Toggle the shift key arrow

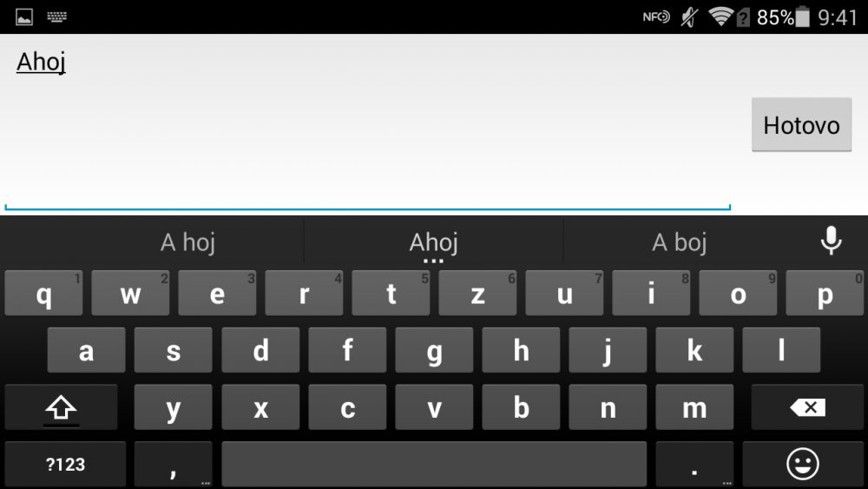tap(61, 407)
